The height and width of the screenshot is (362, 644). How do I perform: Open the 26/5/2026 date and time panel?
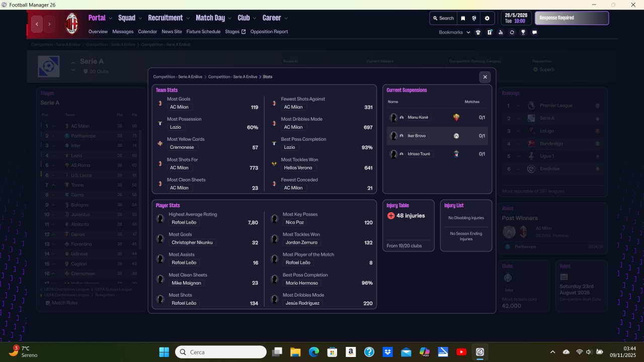tap(515, 18)
